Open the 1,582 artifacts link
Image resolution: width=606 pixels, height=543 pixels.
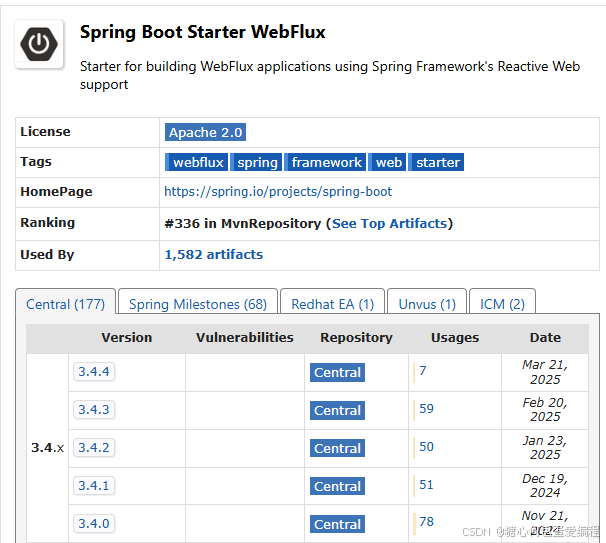214,255
